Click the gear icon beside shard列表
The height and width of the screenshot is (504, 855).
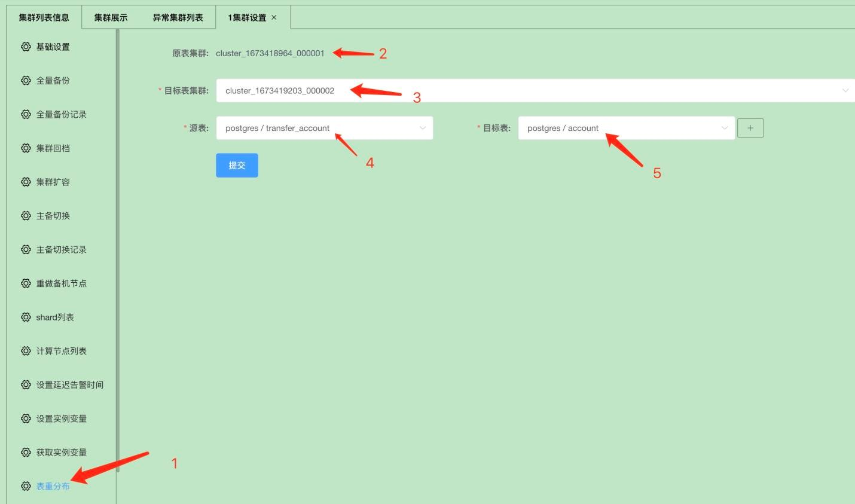[26, 317]
